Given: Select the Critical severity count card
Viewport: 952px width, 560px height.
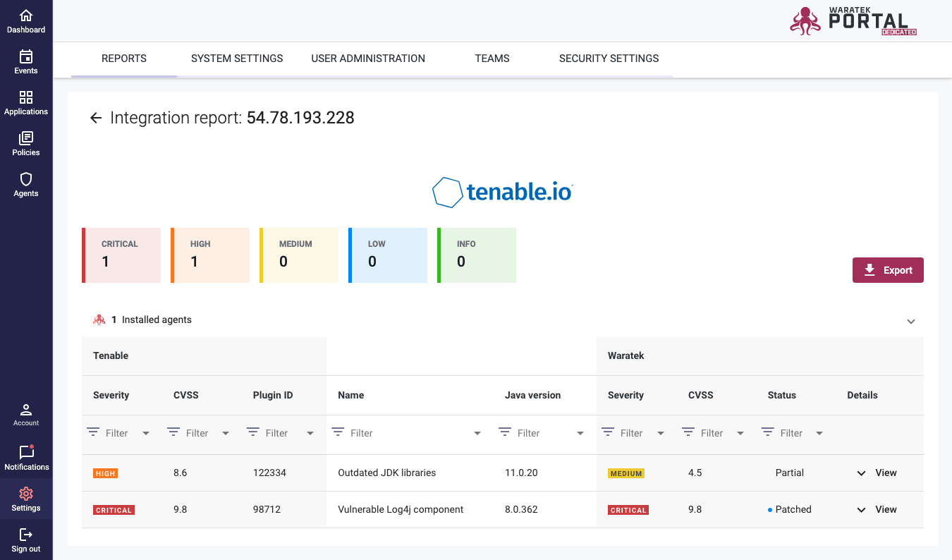Looking at the screenshot, I should 121,255.
